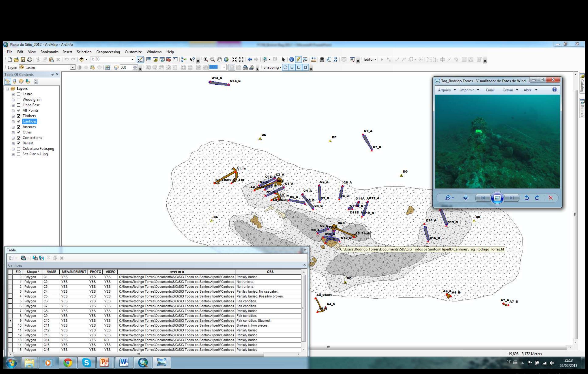Open the map scale dropdown
Image resolution: width=588 pixels, height=374 pixels.
132,59
